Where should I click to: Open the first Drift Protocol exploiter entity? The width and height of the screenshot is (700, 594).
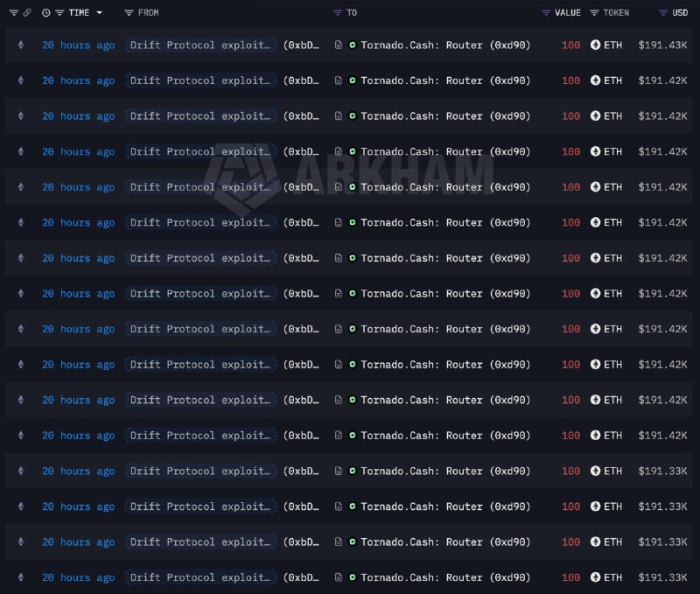point(200,45)
